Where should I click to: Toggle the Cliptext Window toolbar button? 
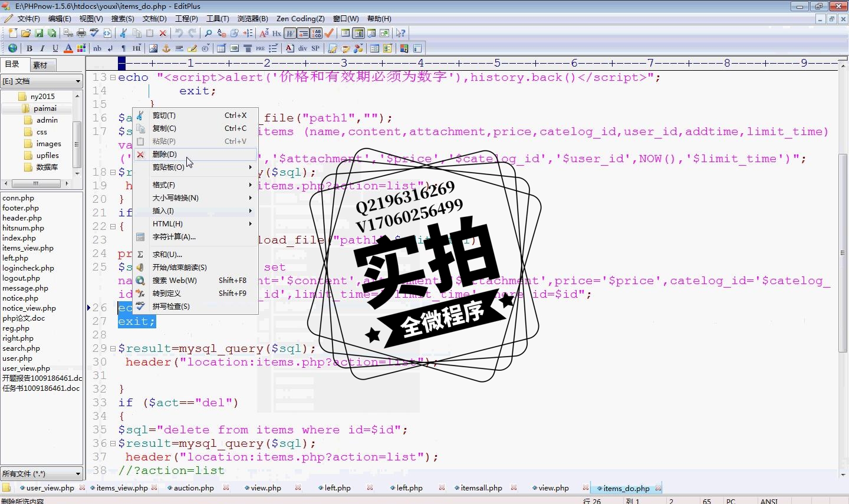[345, 33]
